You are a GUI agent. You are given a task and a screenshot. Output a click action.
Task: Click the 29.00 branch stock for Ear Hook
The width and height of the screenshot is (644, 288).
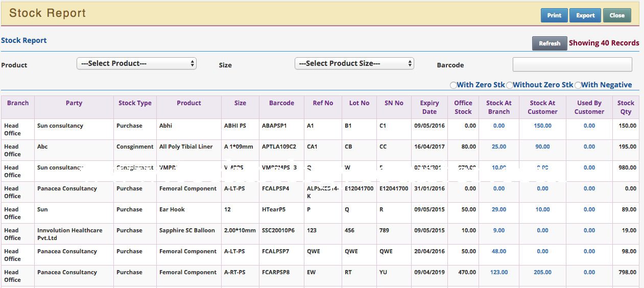click(499, 209)
